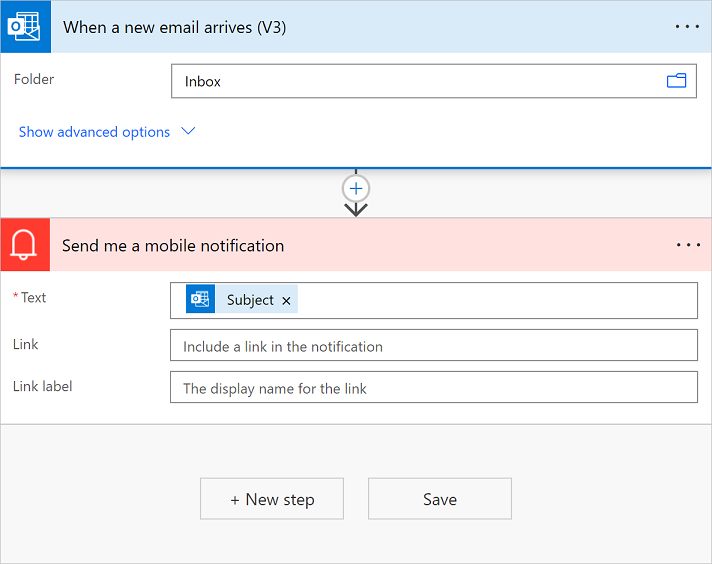The width and height of the screenshot is (712, 564).
Task: Click the Outlook icon on Subject token
Action: pos(201,299)
